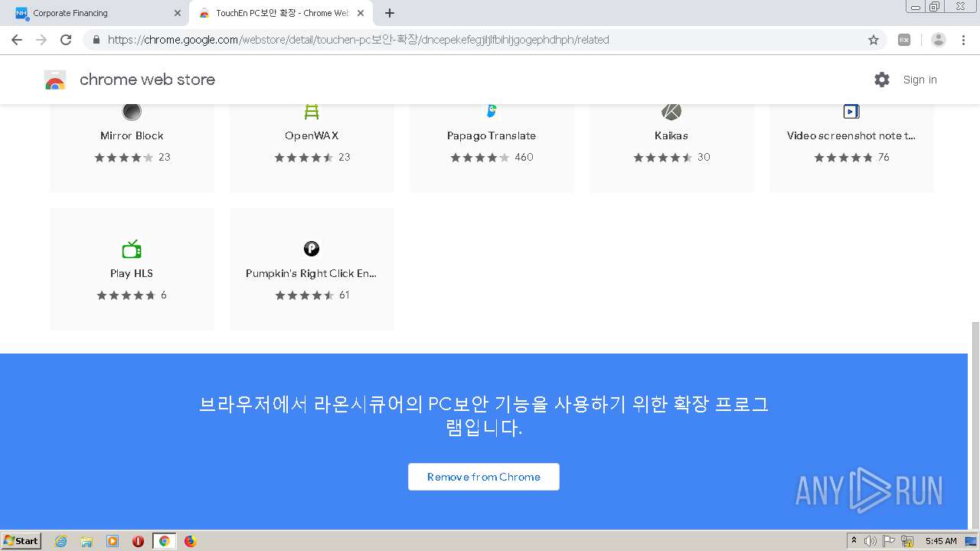Launch Internet Explorer from taskbar
This screenshot has height=551, width=980.
[61, 541]
